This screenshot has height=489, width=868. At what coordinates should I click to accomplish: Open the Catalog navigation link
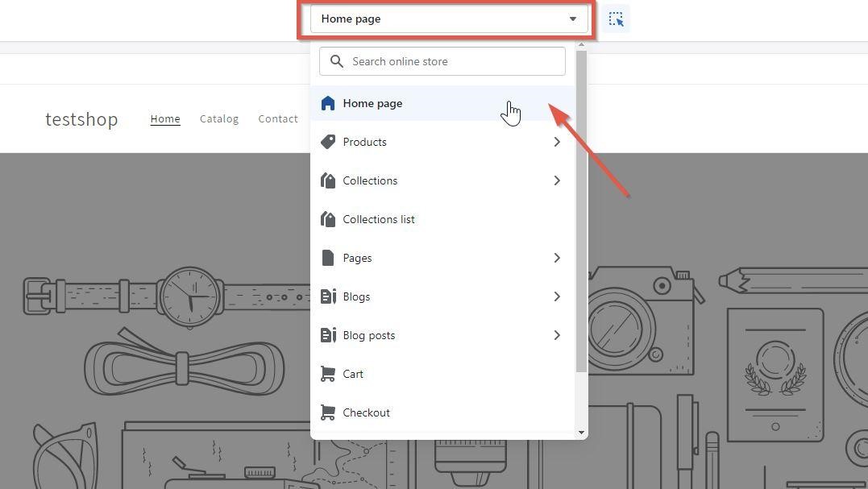[218, 118]
